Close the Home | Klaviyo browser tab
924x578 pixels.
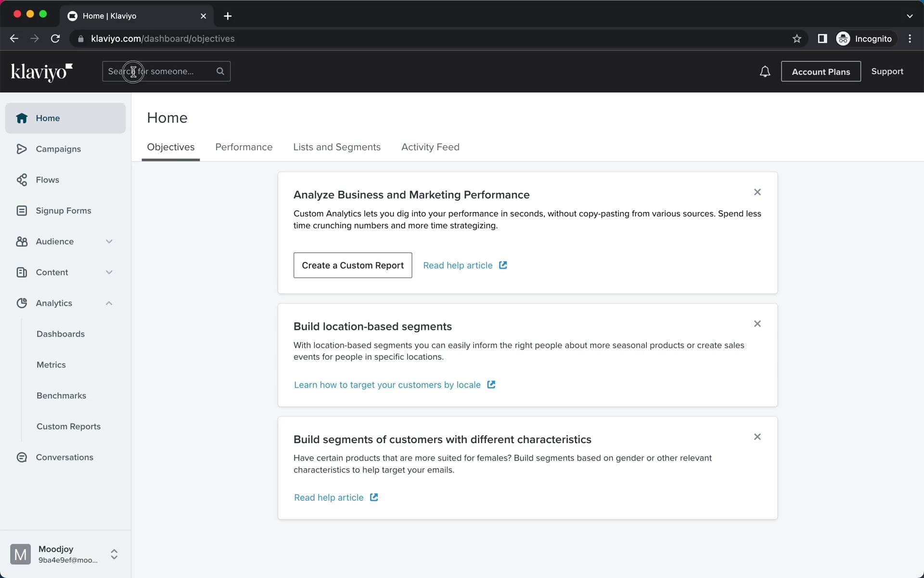pyautogui.click(x=203, y=16)
